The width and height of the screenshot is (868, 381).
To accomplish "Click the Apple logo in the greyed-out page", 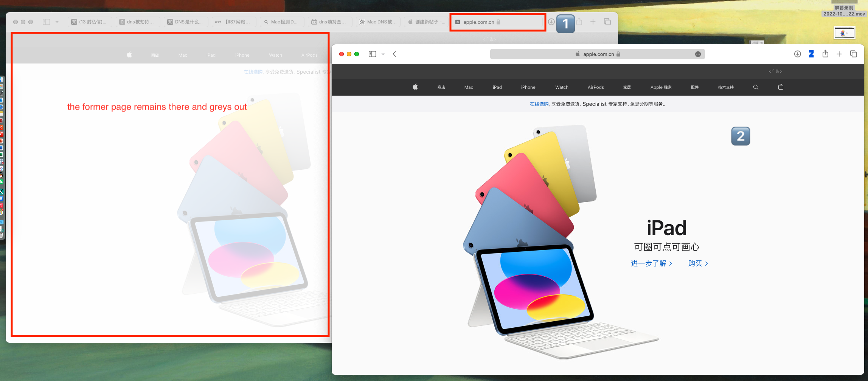I will pyautogui.click(x=129, y=55).
